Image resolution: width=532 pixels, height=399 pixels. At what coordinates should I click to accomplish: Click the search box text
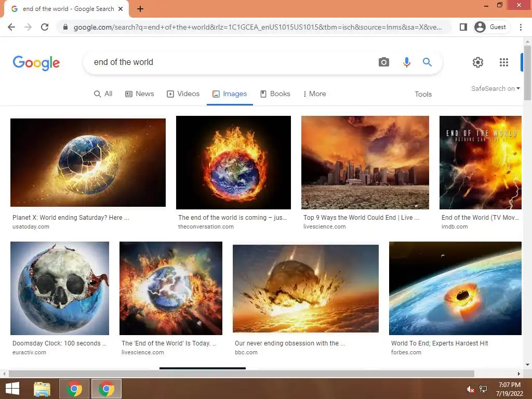click(x=124, y=62)
